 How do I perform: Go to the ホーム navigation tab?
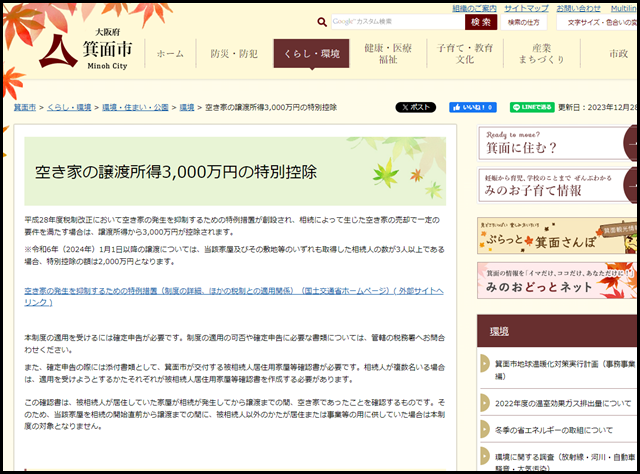click(170, 53)
